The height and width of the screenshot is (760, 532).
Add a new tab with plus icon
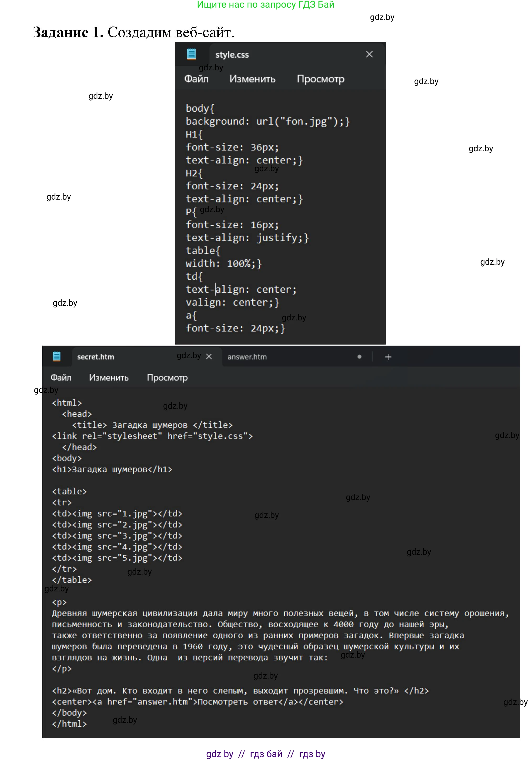388,357
